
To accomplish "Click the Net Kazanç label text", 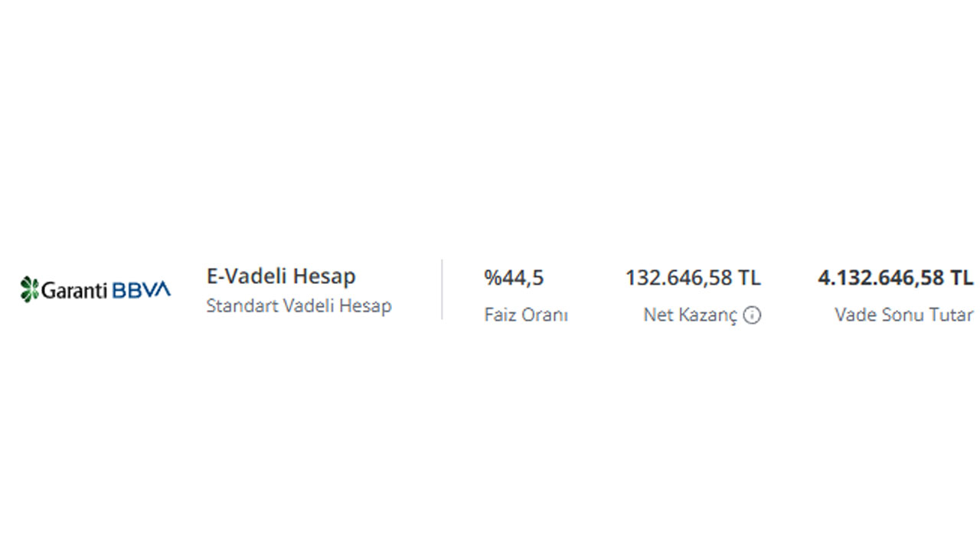I will click(691, 315).
